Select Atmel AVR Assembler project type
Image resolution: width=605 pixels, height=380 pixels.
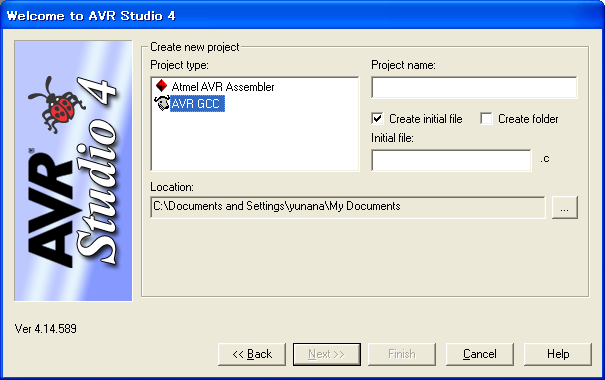[x=223, y=87]
